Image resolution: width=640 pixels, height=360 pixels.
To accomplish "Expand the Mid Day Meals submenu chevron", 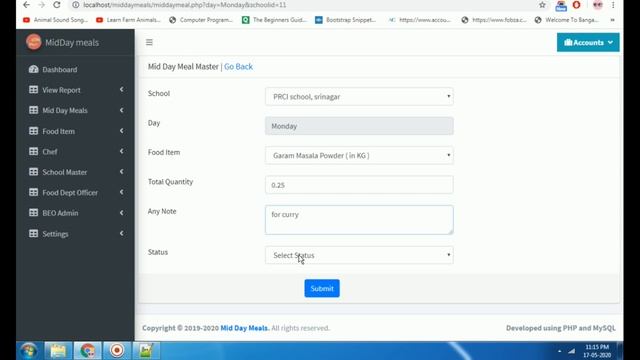I will [122, 110].
